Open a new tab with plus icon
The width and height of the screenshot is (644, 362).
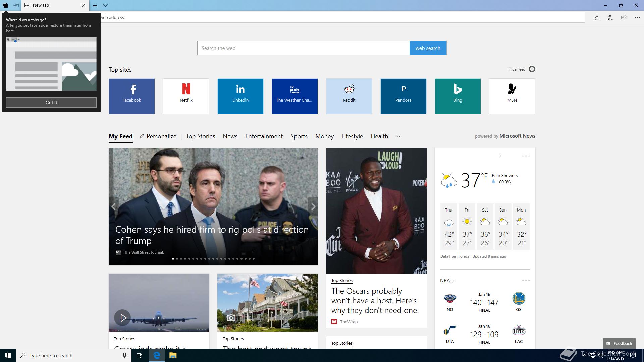click(x=95, y=5)
